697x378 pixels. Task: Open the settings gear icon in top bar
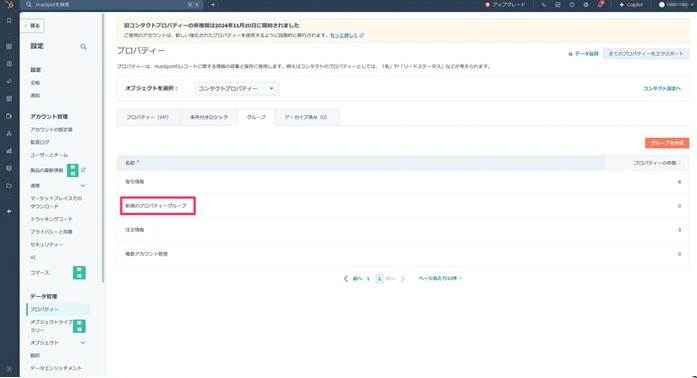586,4
